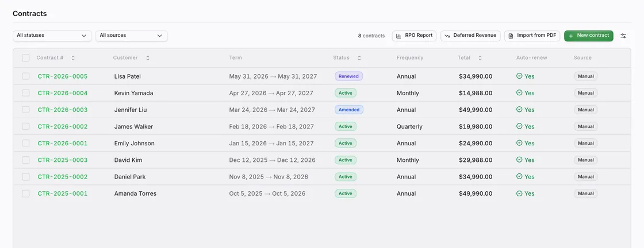Image resolution: width=644 pixels, height=248 pixels.
Task: Click Monthly frequency in David Kim row
Action: [x=408, y=160]
